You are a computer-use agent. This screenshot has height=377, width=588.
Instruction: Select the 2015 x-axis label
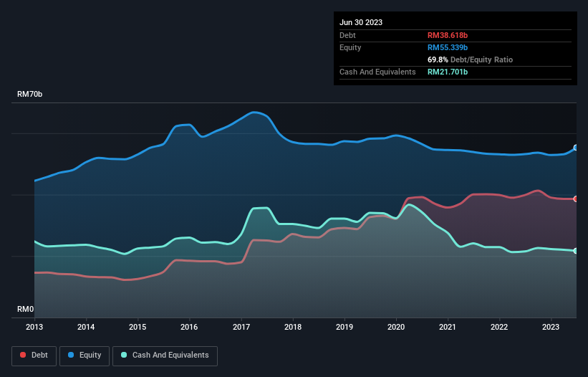pos(138,327)
